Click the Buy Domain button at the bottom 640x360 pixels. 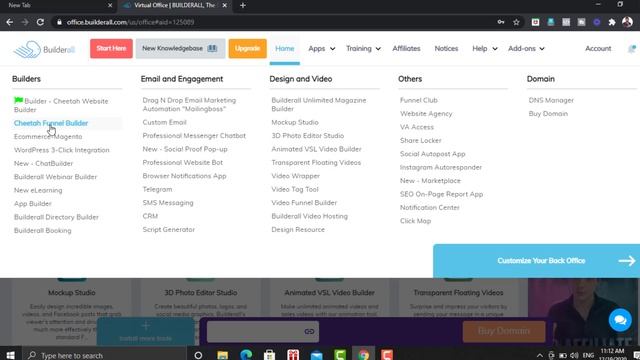(x=504, y=331)
